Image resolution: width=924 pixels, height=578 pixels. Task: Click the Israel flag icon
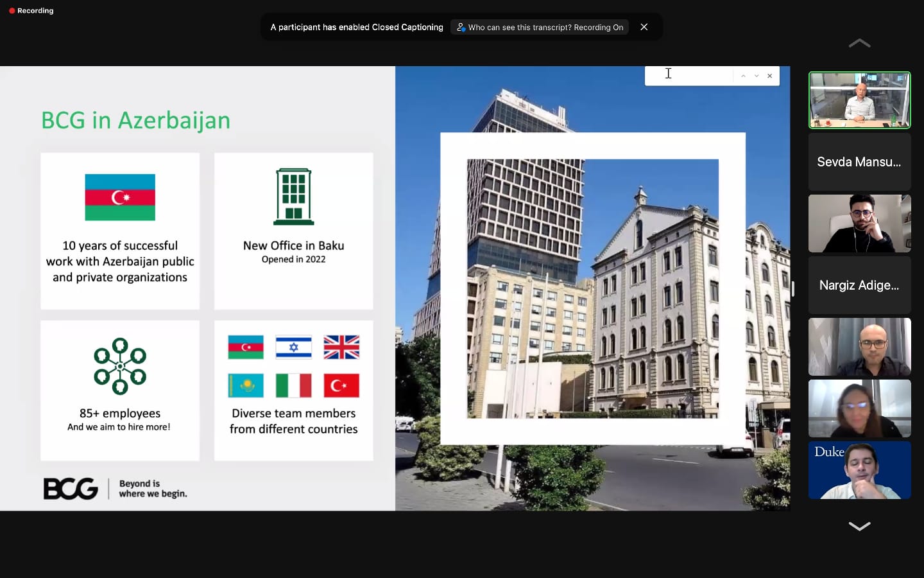[x=294, y=347]
